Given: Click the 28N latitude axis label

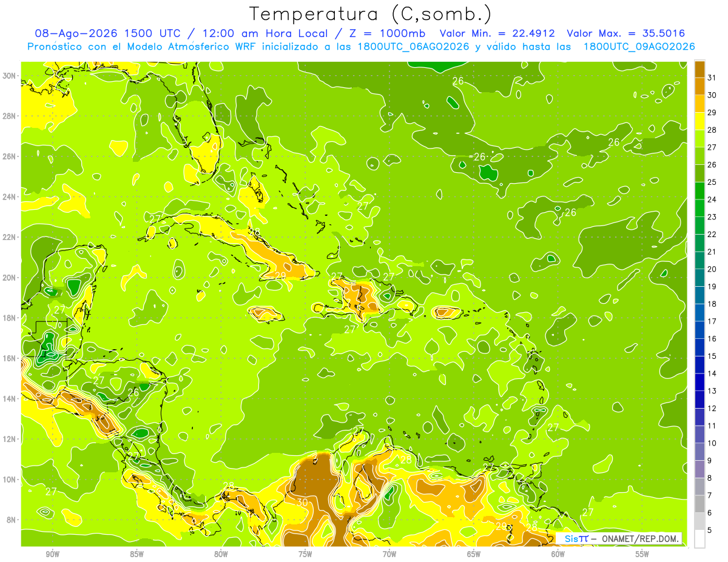Looking at the screenshot, I should coord(10,116).
